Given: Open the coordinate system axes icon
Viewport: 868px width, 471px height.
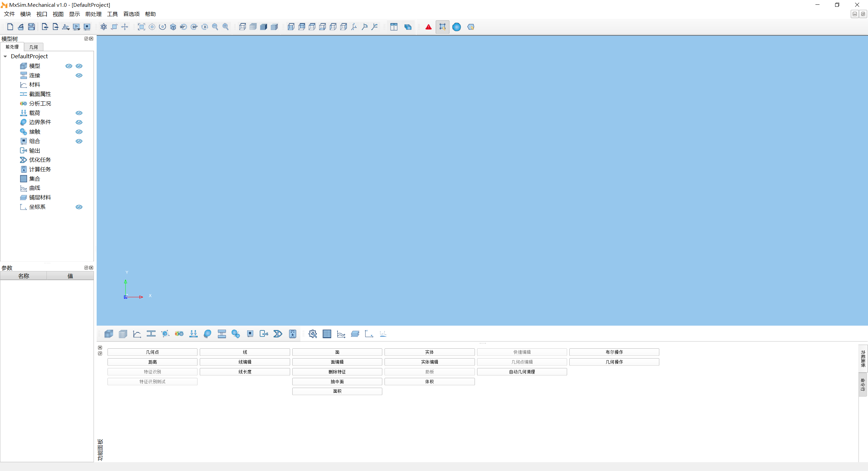Looking at the screenshot, I should click(369, 334).
